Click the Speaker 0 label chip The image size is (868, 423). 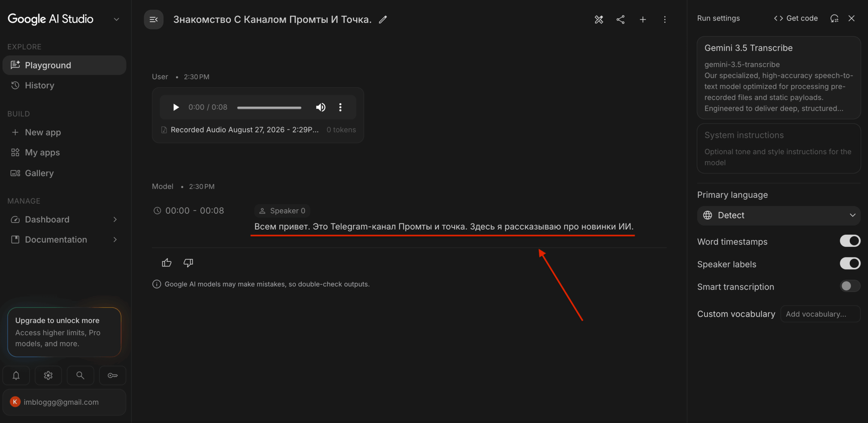click(x=282, y=211)
